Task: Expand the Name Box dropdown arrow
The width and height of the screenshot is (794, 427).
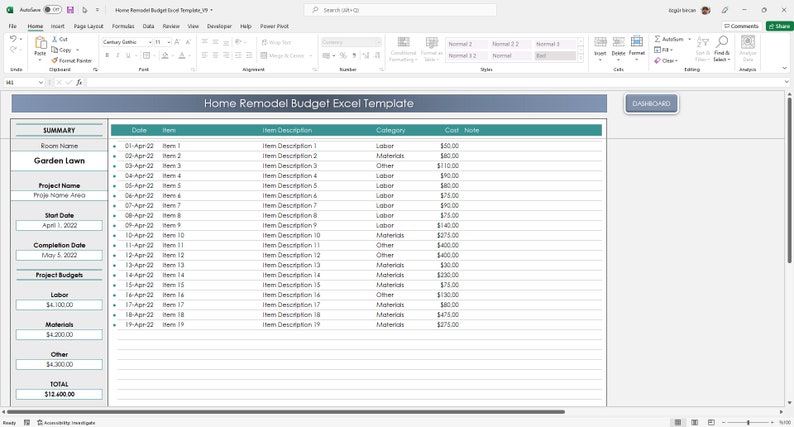Action: click(41, 82)
